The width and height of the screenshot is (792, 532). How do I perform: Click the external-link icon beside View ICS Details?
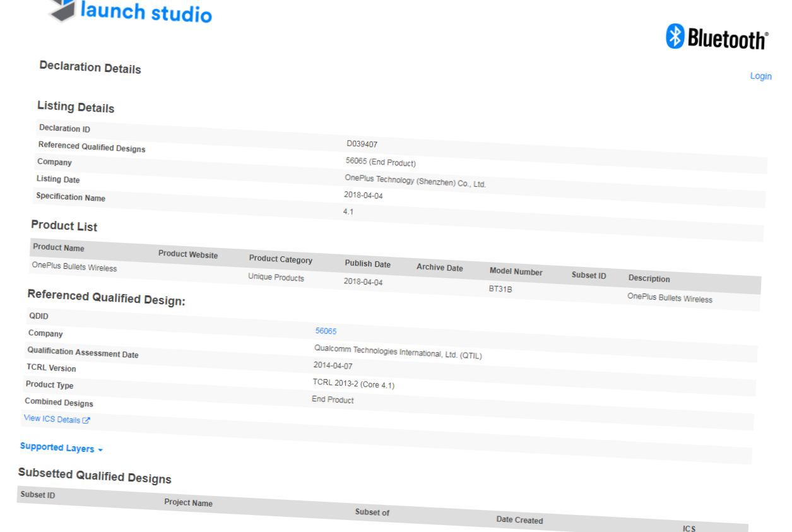[86, 420]
